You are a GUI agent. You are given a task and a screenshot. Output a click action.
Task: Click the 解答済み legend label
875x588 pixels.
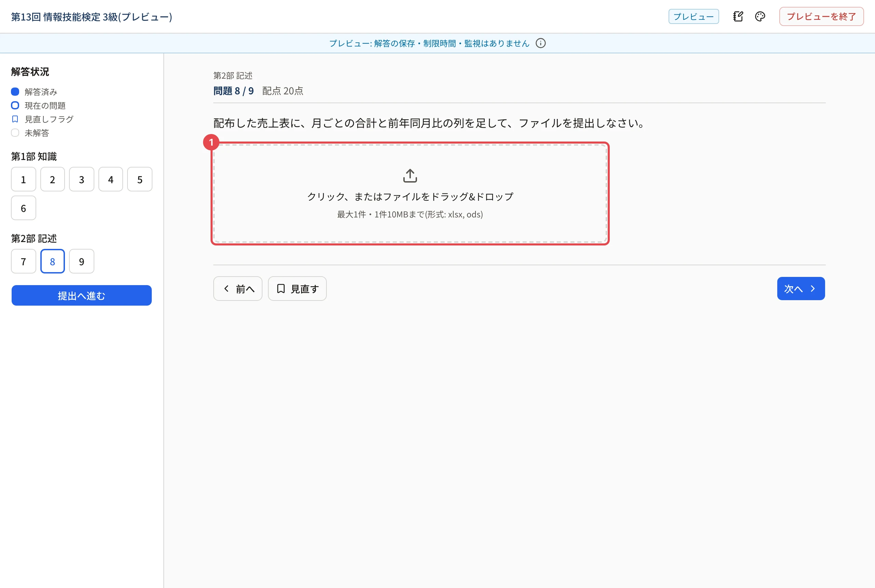(41, 92)
